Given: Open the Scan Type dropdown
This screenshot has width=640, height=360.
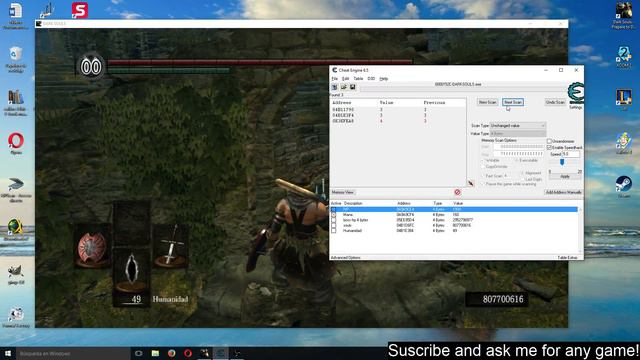Looking at the screenshot, I should (518, 126).
